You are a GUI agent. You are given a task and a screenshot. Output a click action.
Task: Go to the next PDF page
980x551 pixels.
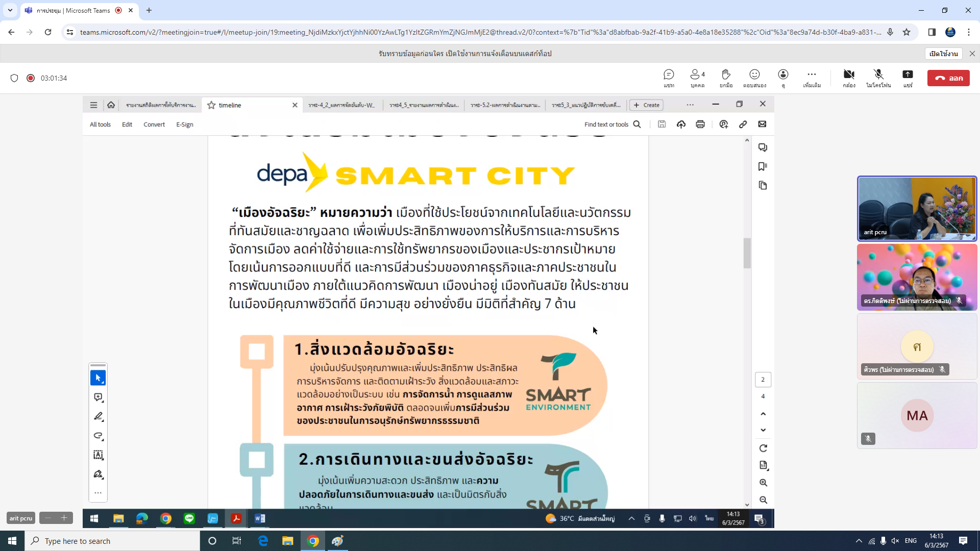pos(763,430)
